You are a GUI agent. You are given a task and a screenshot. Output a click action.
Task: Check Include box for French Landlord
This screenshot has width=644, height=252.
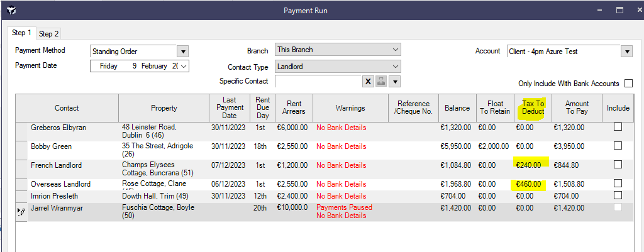618,165
